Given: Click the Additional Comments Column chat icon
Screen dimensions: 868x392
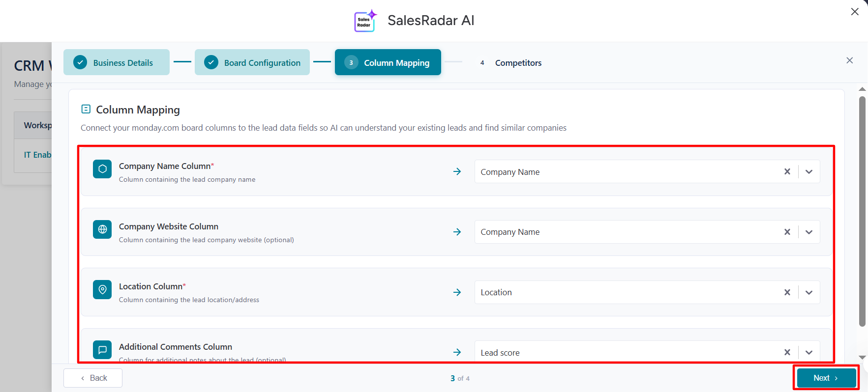Looking at the screenshot, I should click(102, 350).
